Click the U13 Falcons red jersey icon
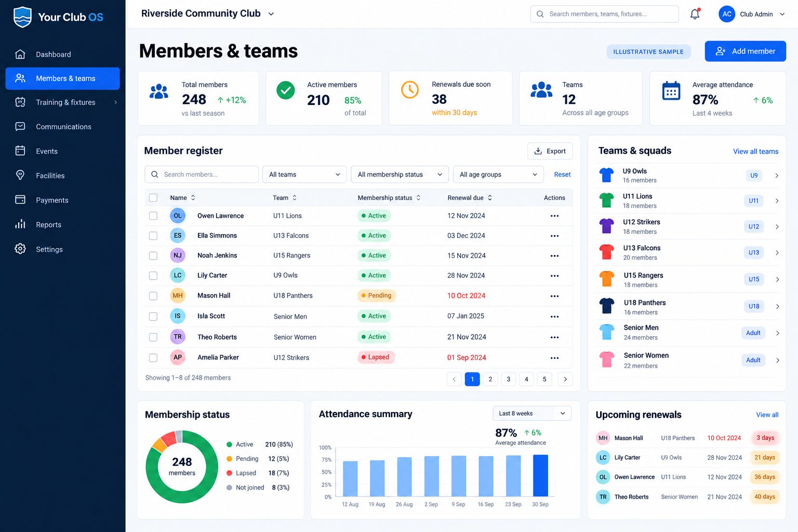This screenshot has height=532, width=798. pyautogui.click(x=606, y=252)
